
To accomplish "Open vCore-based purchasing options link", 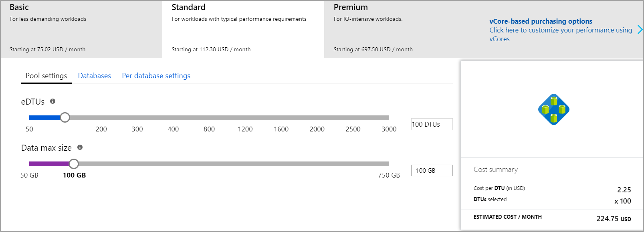I will coord(541,21).
